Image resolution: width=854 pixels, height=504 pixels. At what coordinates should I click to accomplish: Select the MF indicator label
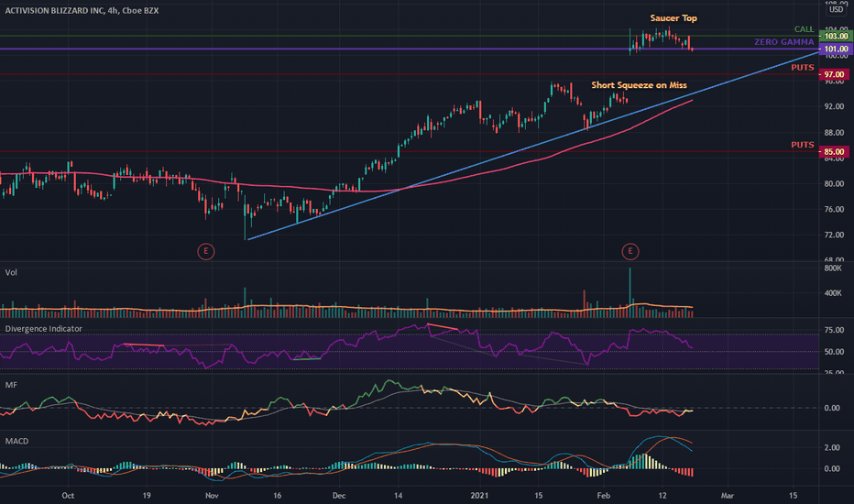11,385
